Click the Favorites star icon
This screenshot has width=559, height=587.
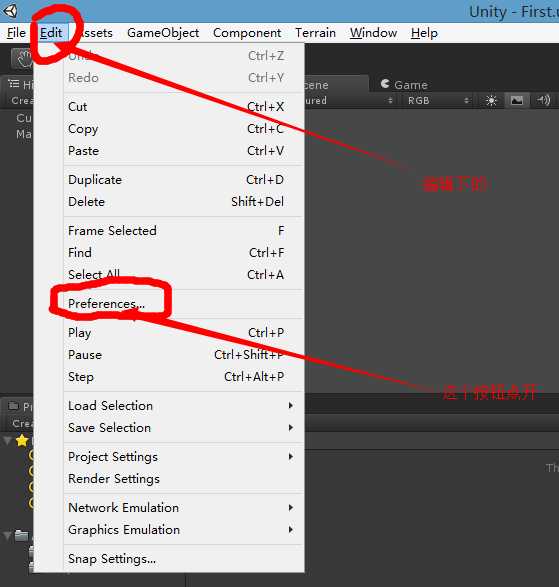22,441
